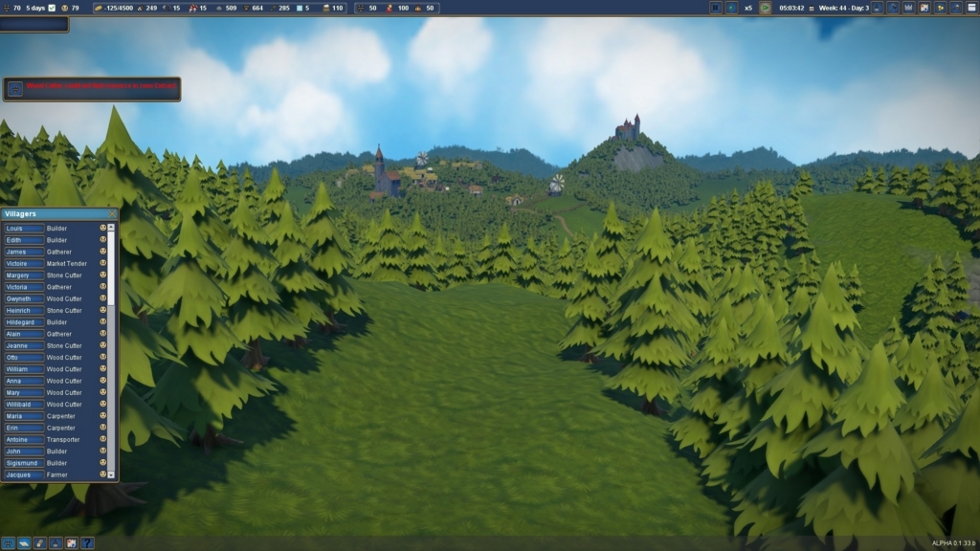Click Villagers list scroll down arrow
Screen dimensions: 980x551
point(111,474)
